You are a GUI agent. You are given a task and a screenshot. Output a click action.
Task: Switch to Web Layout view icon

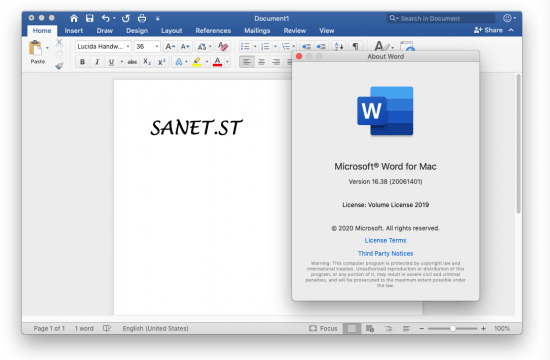[370, 328]
